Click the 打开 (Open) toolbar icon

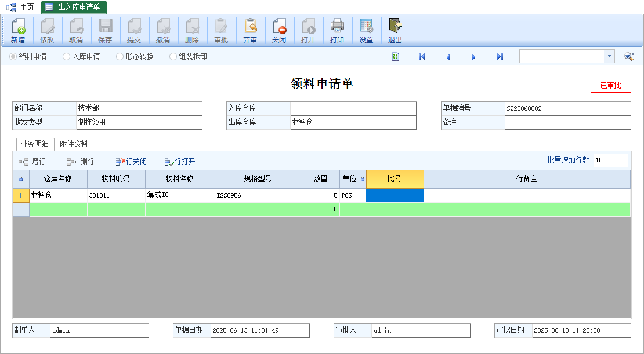308,31
